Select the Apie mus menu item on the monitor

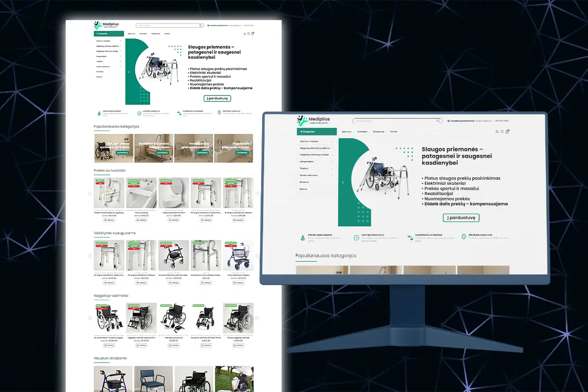click(346, 131)
